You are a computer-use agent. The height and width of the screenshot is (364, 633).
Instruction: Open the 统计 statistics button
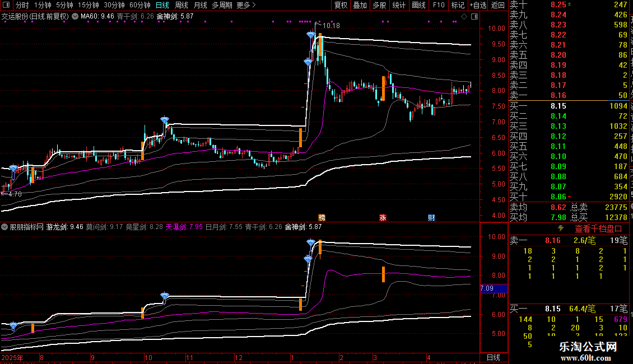[x=399, y=5]
